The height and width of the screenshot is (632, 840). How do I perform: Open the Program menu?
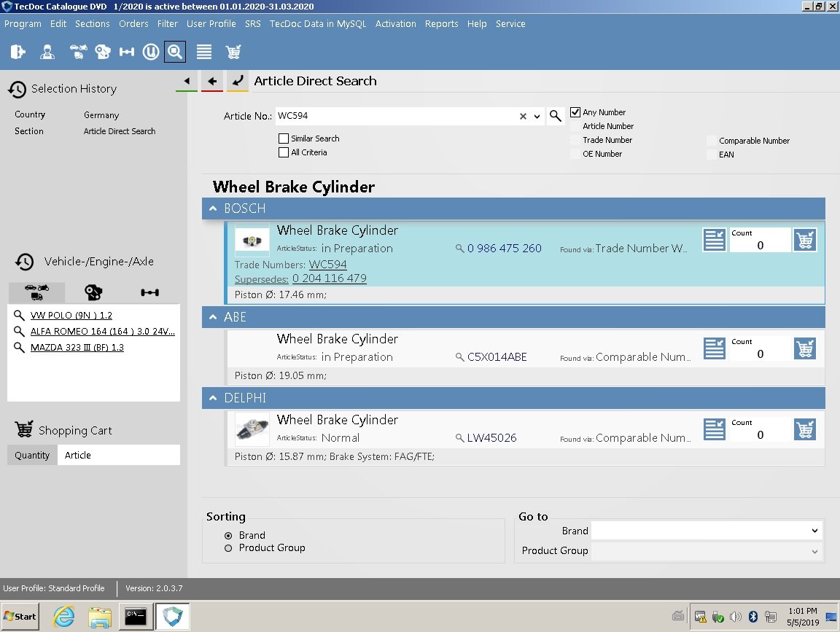[x=23, y=23]
